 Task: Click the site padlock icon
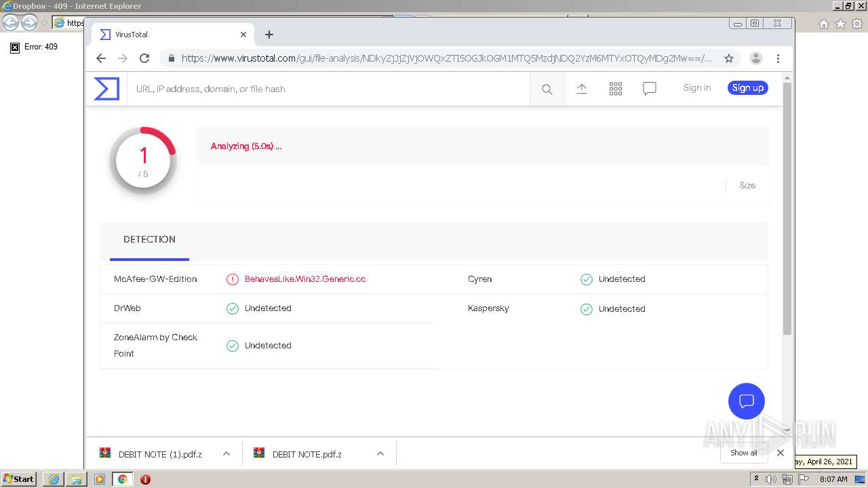[x=171, y=58]
